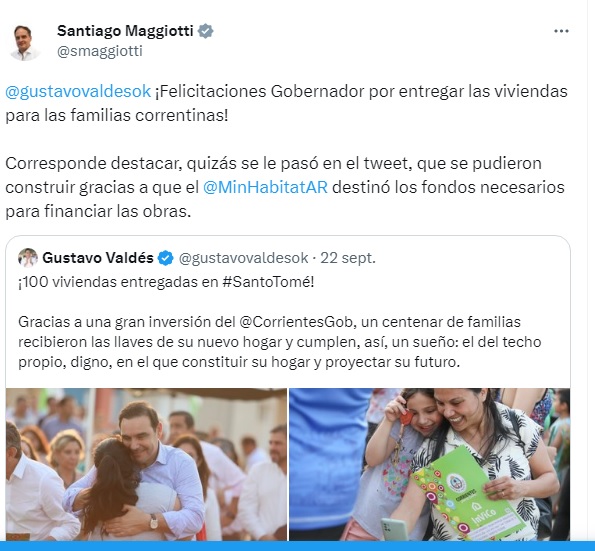Click the quoted tweet header row
The image size is (595, 551).
197,258
